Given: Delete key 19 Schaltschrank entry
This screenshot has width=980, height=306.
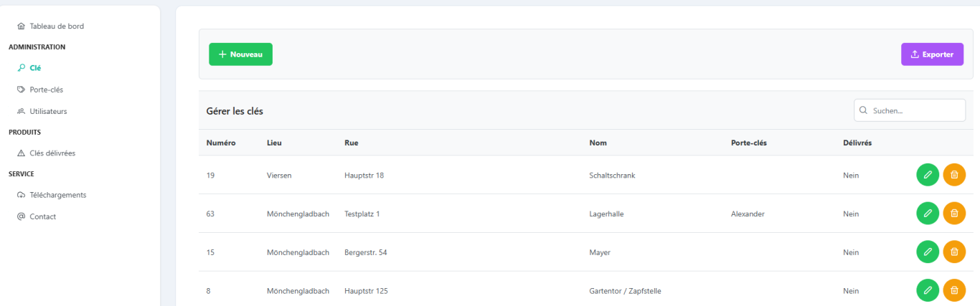Looking at the screenshot, I should [953, 175].
